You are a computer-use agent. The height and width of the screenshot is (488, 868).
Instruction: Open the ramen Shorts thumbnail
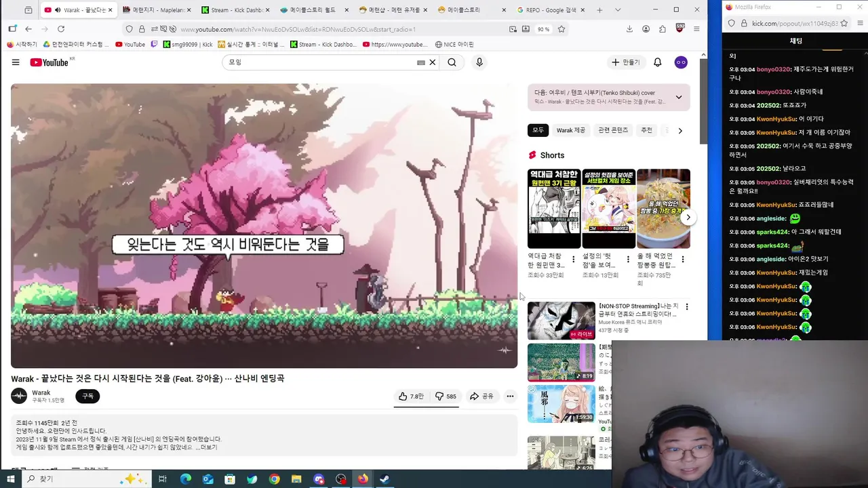coord(663,209)
